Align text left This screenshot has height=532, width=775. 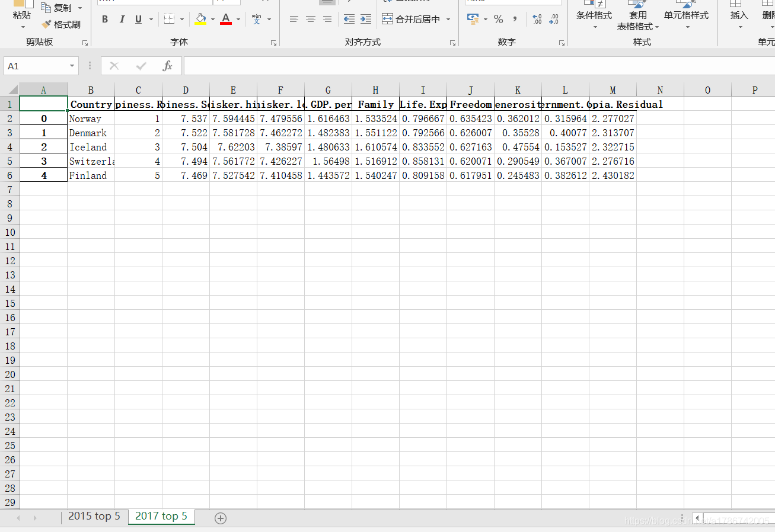(x=294, y=19)
